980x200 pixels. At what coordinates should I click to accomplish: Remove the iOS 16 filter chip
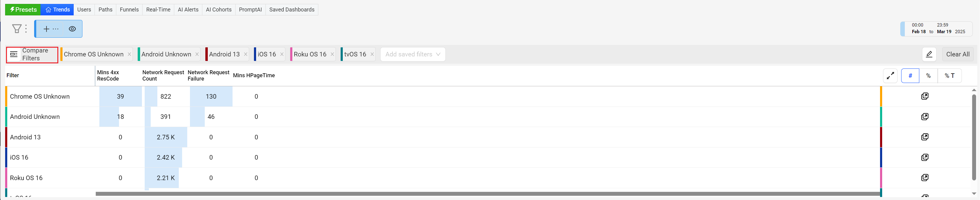coord(282,54)
